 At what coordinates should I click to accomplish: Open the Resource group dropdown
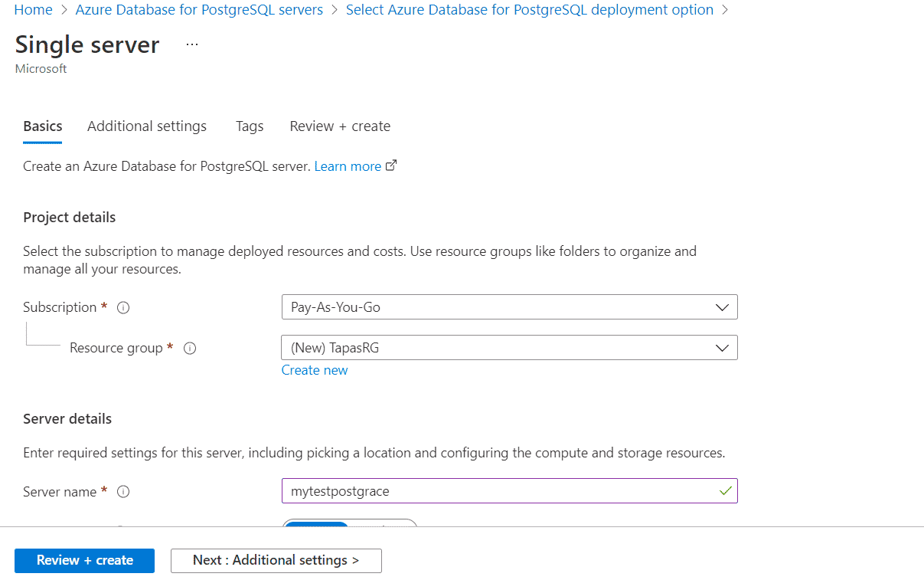point(509,347)
